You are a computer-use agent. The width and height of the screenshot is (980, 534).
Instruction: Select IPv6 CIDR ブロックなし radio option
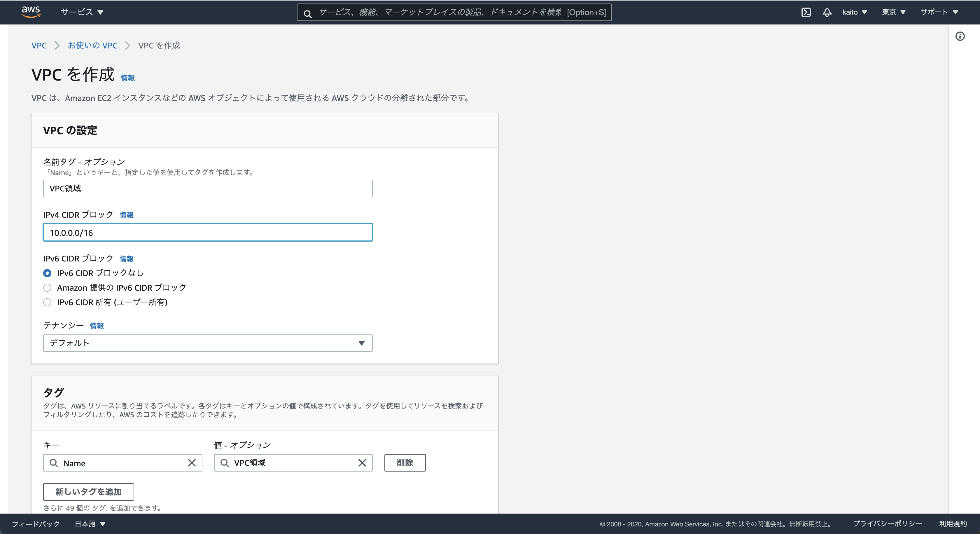(47, 273)
